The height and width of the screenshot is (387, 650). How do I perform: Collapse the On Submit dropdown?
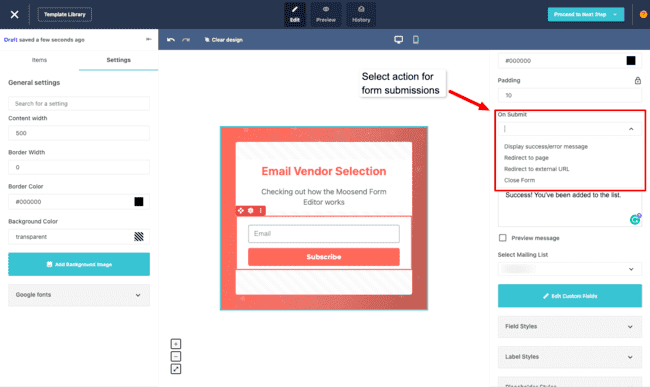point(631,129)
